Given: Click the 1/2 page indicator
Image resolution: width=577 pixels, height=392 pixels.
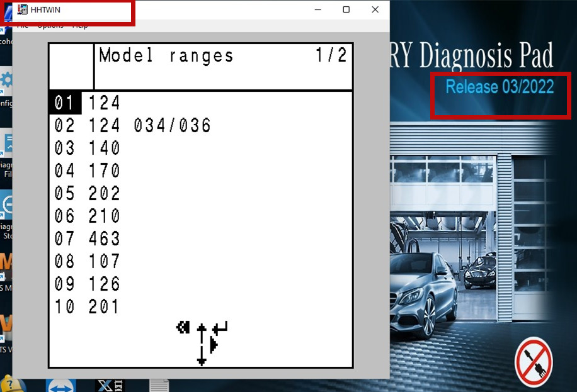Looking at the screenshot, I should [x=331, y=55].
